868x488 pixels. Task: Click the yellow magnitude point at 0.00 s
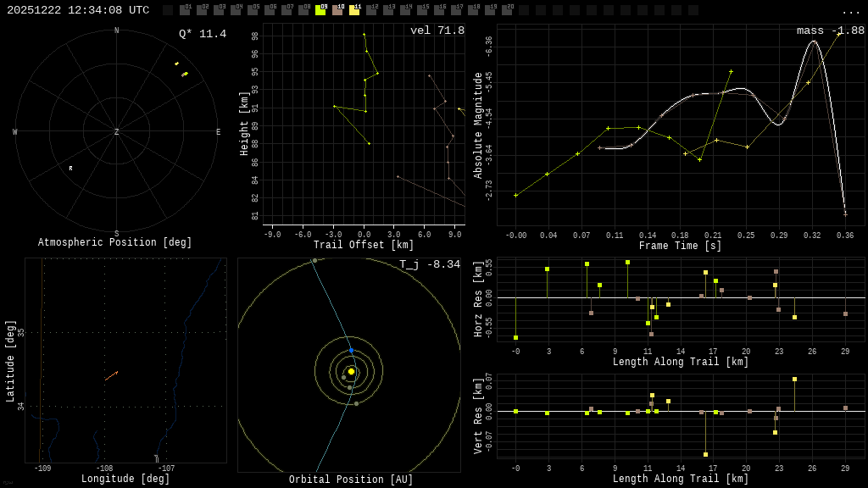click(x=516, y=196)
